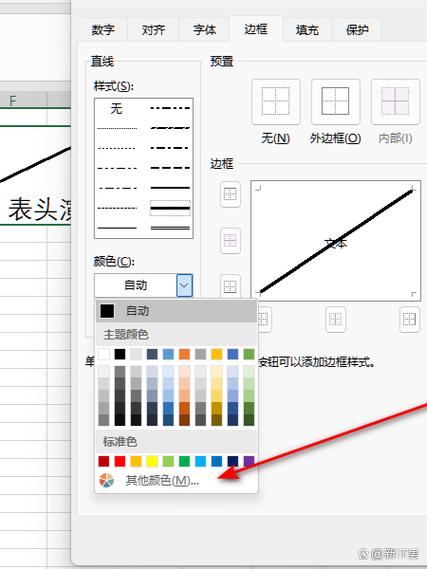The height and width of the screenshot is (569, 427).
Task: Switch to the 字体 tab
Action: tap(204, 29)
